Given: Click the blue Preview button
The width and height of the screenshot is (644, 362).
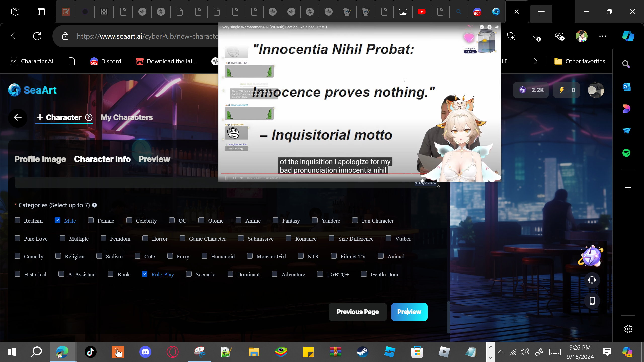Looking at the screenshot, I should pyautogui.click(x=409, y=312).
